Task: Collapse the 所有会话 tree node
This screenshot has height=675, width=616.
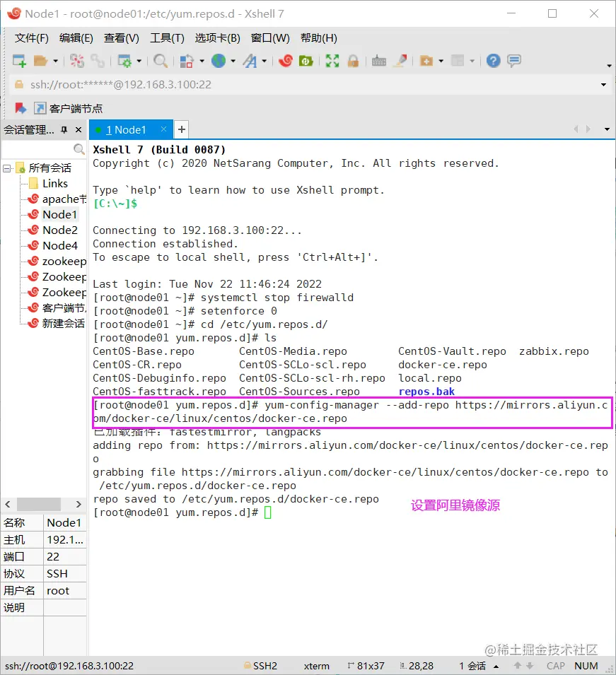Action: (6, 168)
